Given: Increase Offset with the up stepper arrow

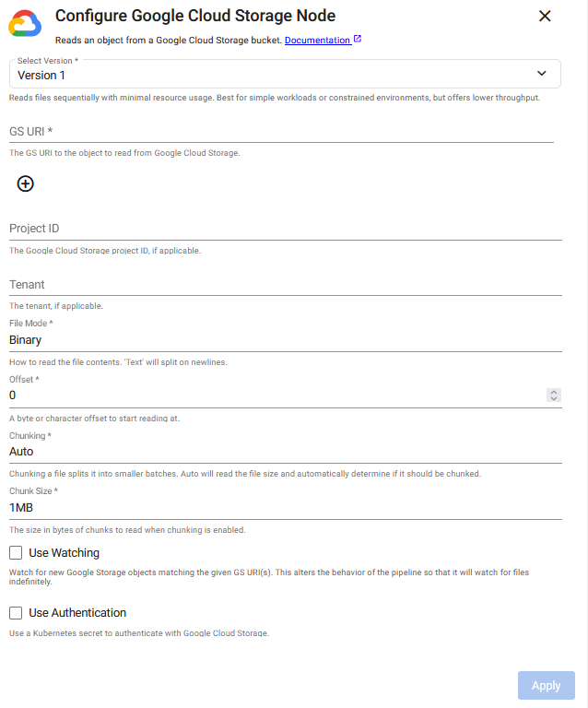Looking at the screenshot, I should point(553,392).
